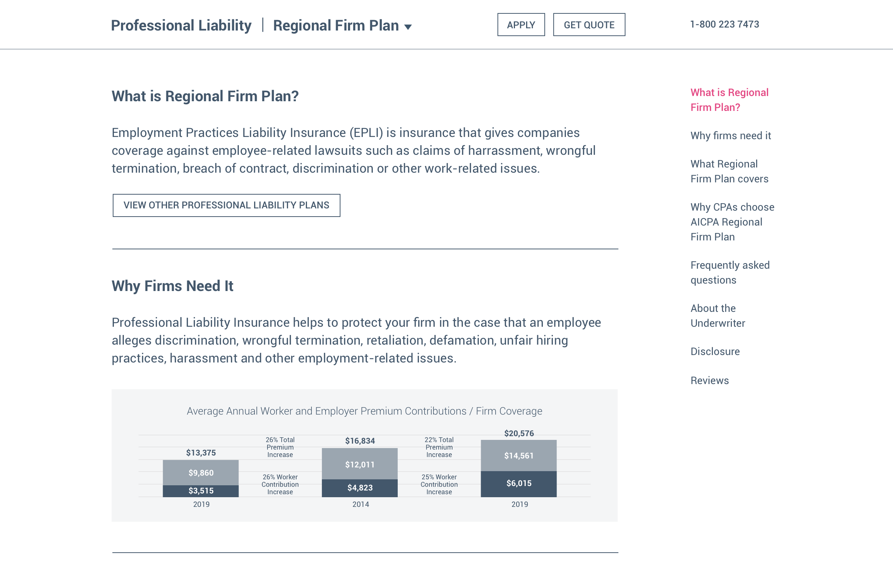Click the $3,515 dark bar segment
Image resolution: width=893 pixels, height=588 pixels.
[x=201, y=491]
